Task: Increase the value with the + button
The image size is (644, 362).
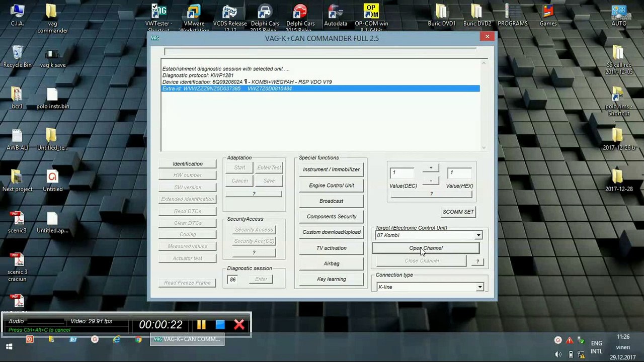Action: point(431,168)
